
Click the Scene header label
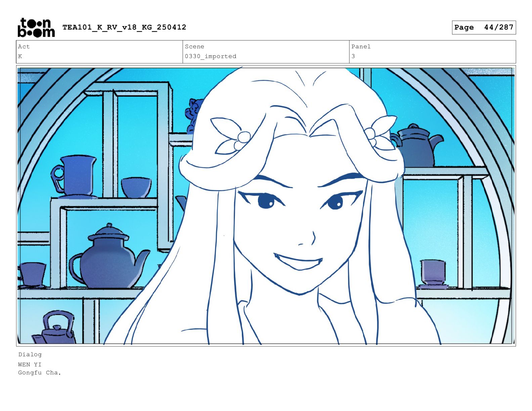194,47
